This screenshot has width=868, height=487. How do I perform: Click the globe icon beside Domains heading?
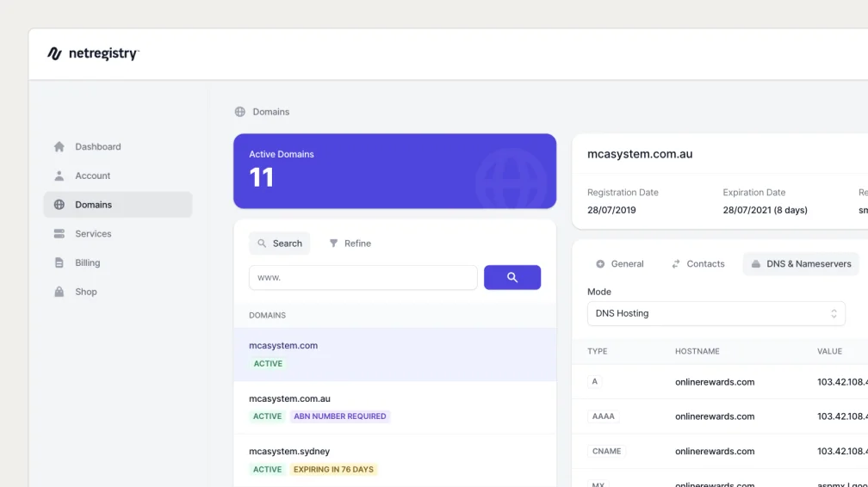(x=239, y=112)
